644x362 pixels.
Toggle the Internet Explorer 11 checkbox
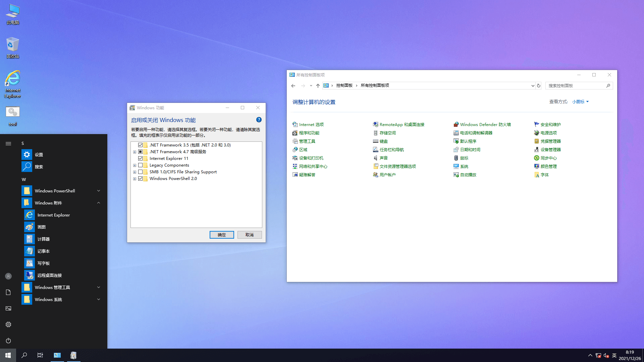141,159
